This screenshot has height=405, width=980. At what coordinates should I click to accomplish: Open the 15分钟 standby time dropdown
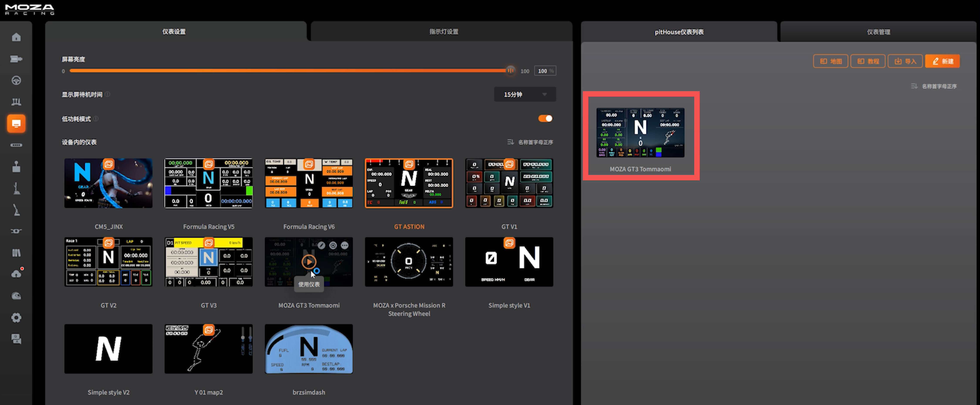[x=525, y=94]
